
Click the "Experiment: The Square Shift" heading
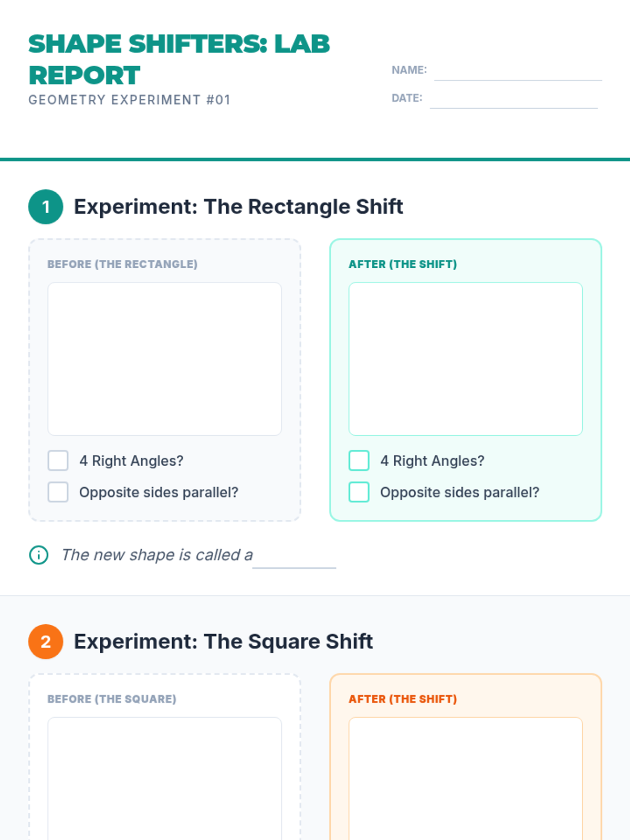[223, 642]
